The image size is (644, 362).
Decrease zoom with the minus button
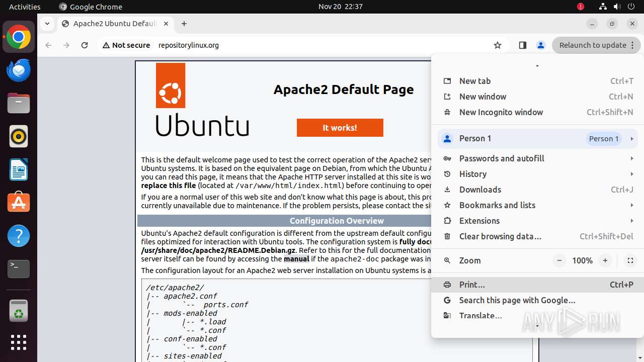click(559, 260)
